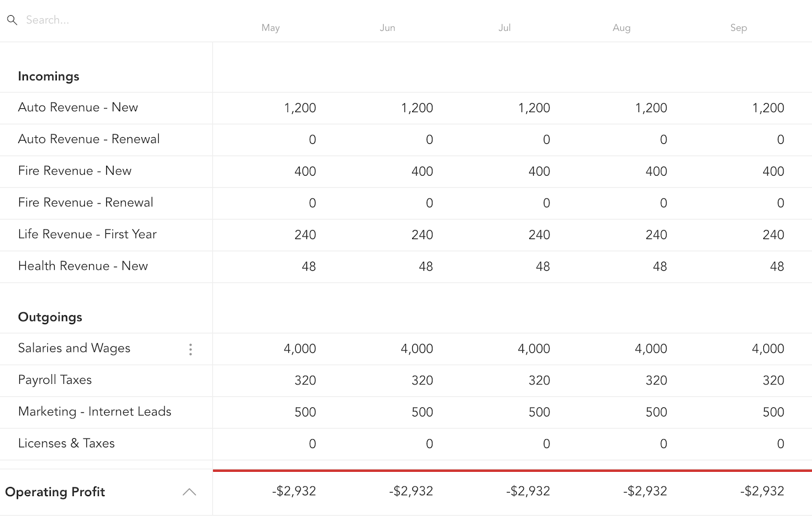
Task: Select the Sep column header
Action: pos(738,28)
